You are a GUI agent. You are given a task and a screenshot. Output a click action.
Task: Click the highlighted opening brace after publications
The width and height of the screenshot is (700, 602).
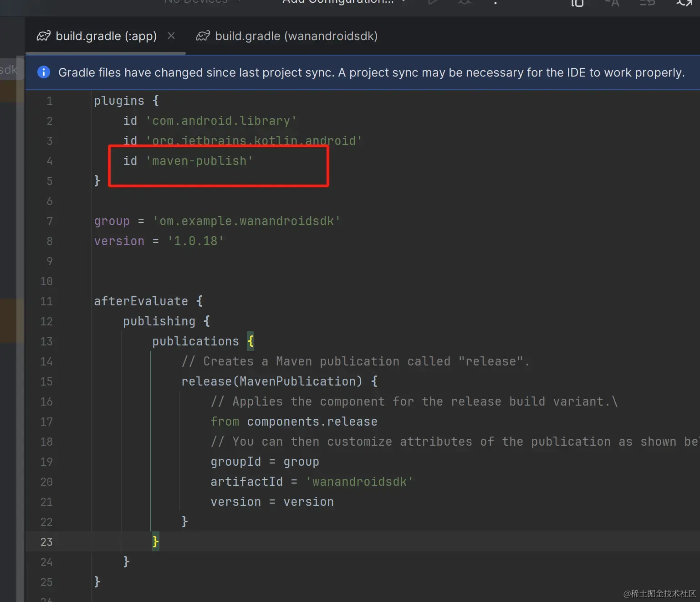[x=250, y=341]
